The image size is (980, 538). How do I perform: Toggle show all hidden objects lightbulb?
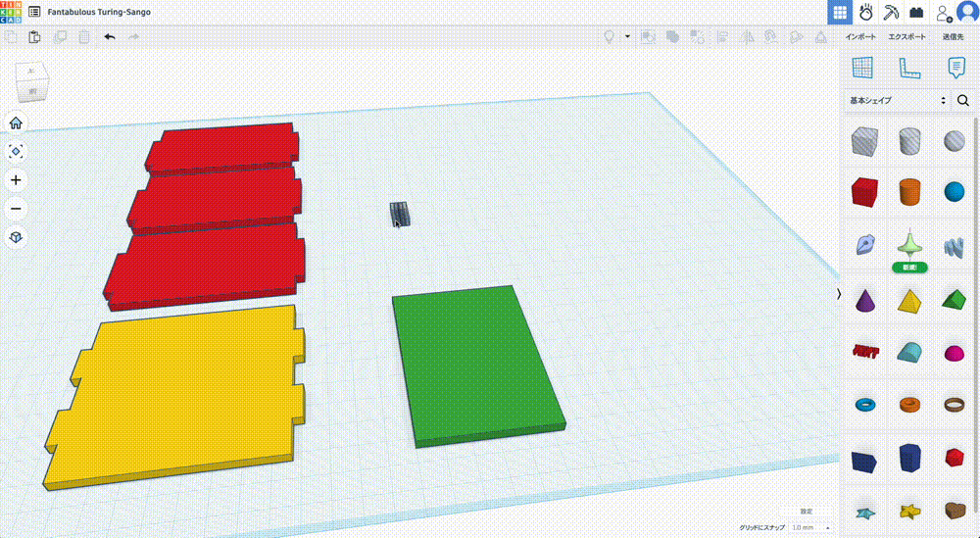609,37
